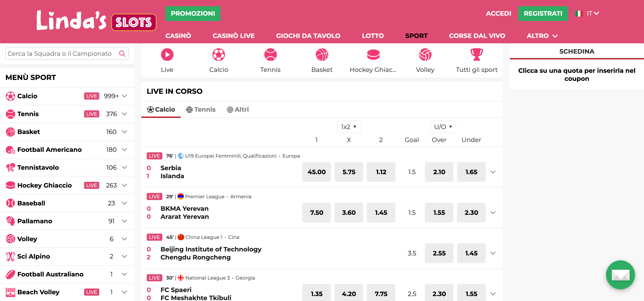This screenshot has width=644, height=301.
Task: Click the Pallamano icon in Menù Sport
Action: [x=11, y=221]
